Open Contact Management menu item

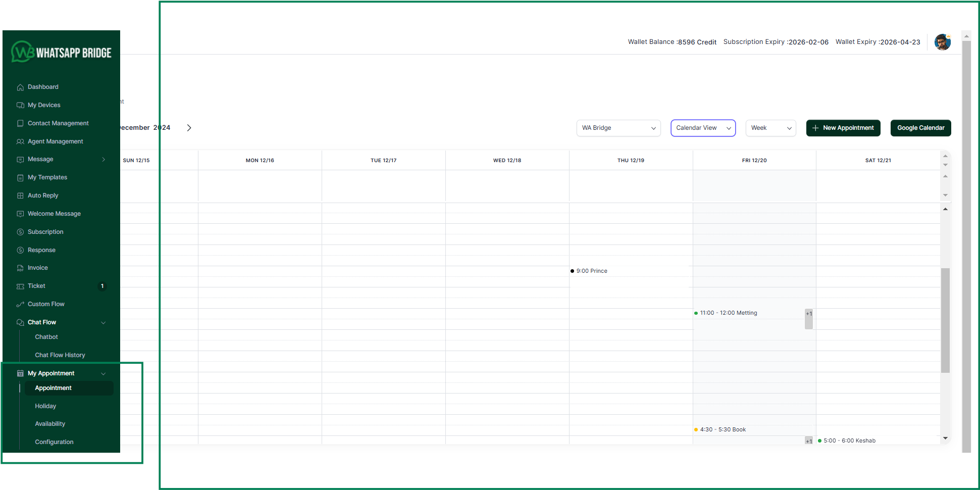pyautogui.click(x=58, y=123)
